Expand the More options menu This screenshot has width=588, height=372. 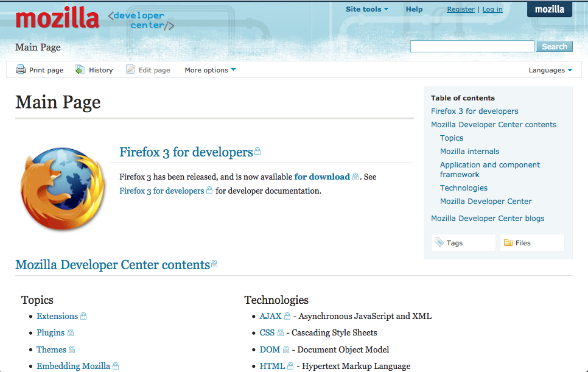point(209,69)
